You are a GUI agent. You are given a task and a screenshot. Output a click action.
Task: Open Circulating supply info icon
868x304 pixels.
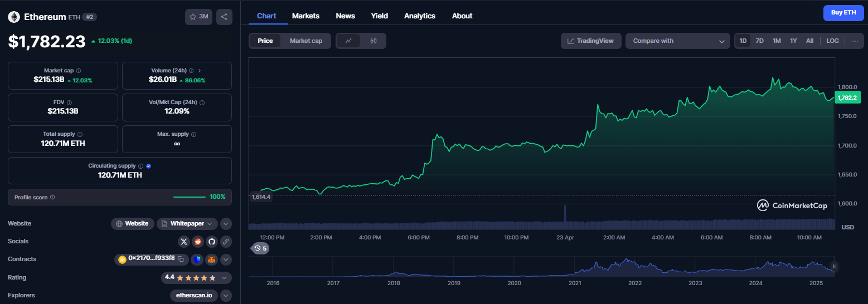140,166
